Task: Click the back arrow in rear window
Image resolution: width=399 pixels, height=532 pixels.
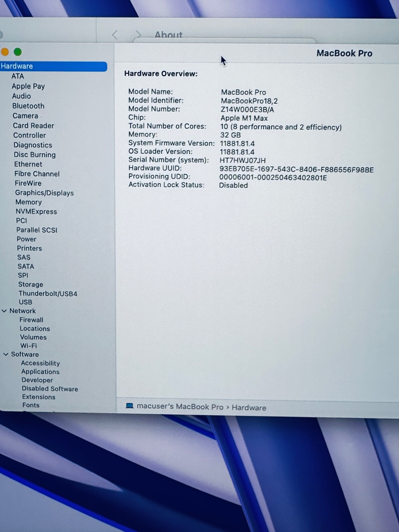Action: [115, 35]
